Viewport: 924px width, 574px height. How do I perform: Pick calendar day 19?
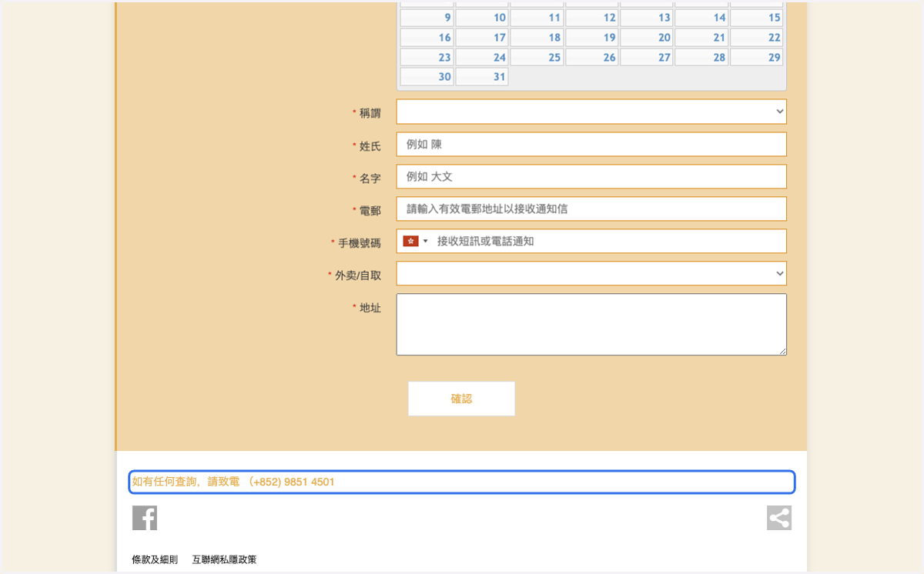click(x=591, y=38)
